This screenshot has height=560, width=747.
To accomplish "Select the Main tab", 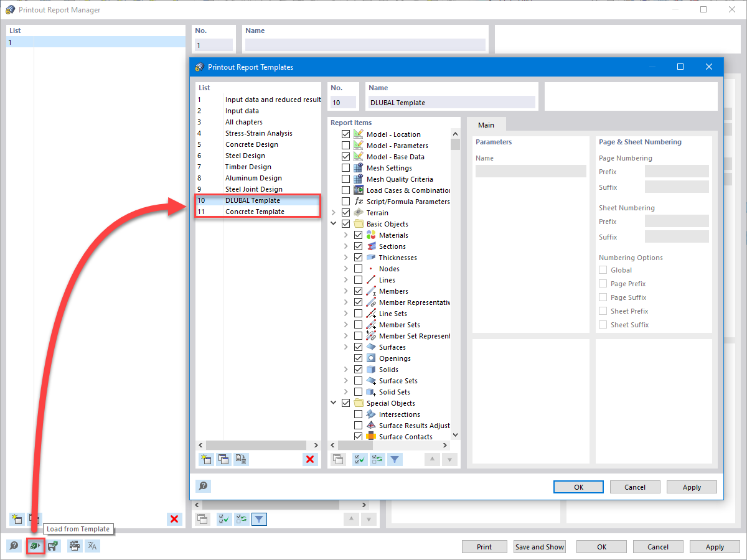I will (x=486, y=124).
